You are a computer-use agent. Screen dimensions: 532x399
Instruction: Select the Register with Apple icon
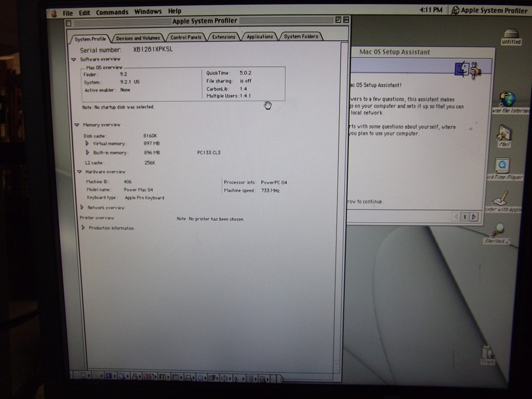pos(503,201)
